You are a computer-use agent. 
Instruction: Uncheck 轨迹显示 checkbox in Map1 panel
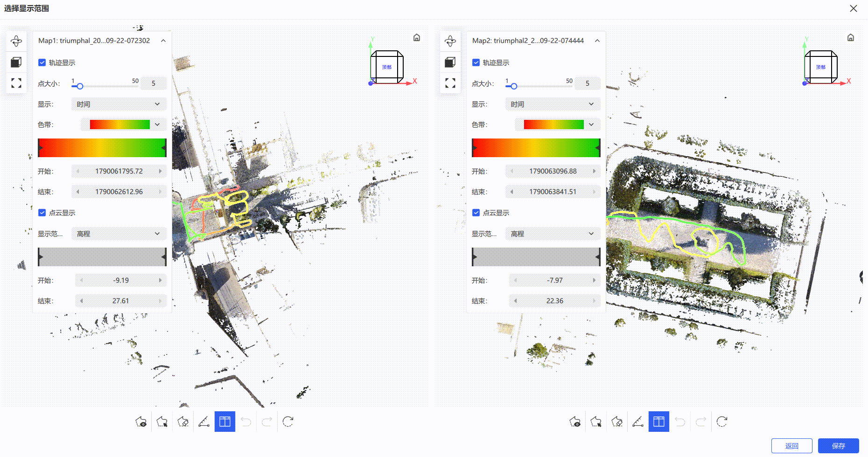(x=42, y=62)
